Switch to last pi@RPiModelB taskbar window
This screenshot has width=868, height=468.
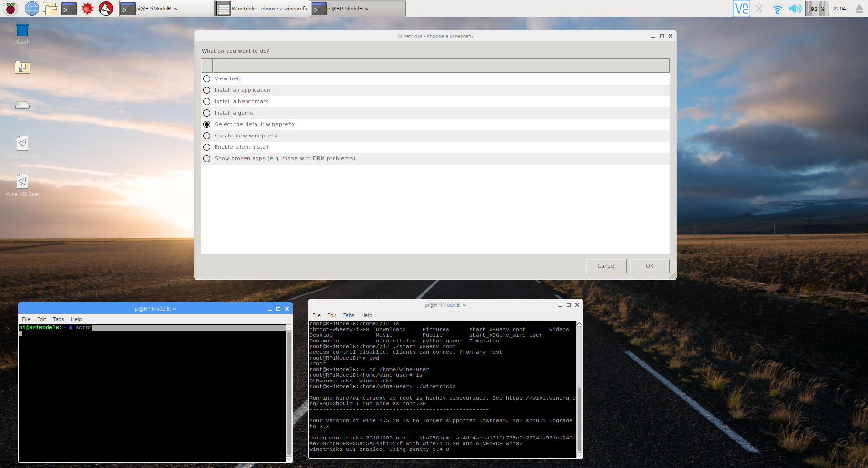tap(358, 9)
